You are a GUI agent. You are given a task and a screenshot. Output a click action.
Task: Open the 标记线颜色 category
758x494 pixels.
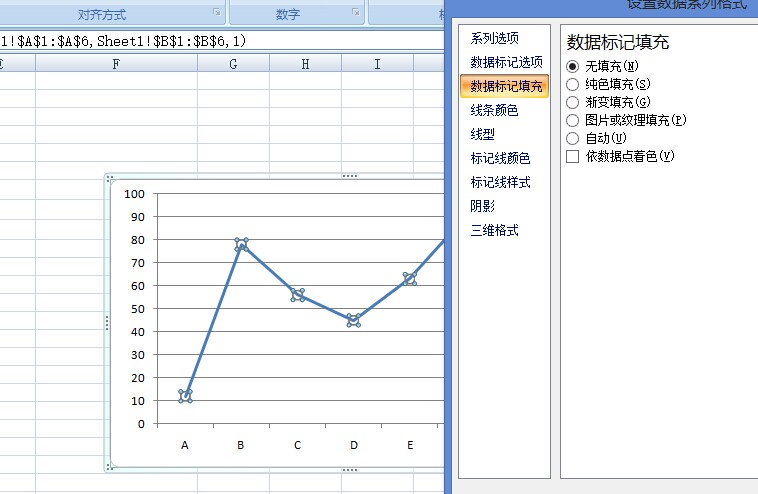(500, 158)
